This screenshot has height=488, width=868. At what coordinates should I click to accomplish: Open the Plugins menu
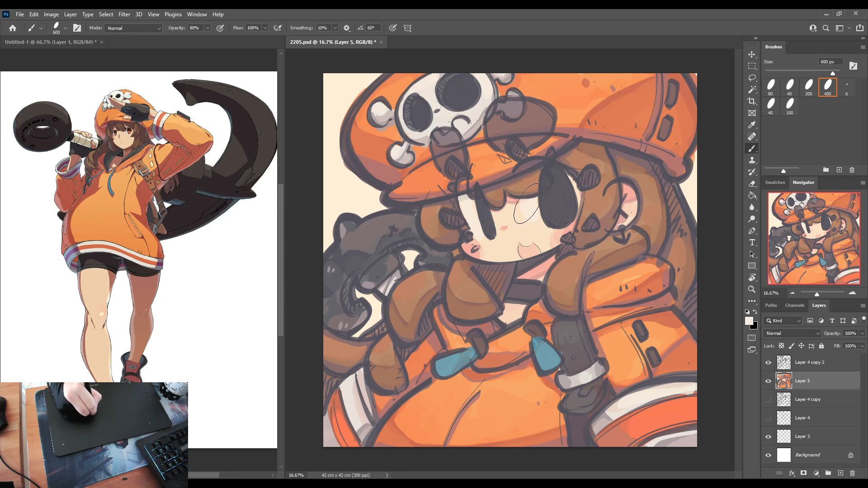[x=173, y=14]
